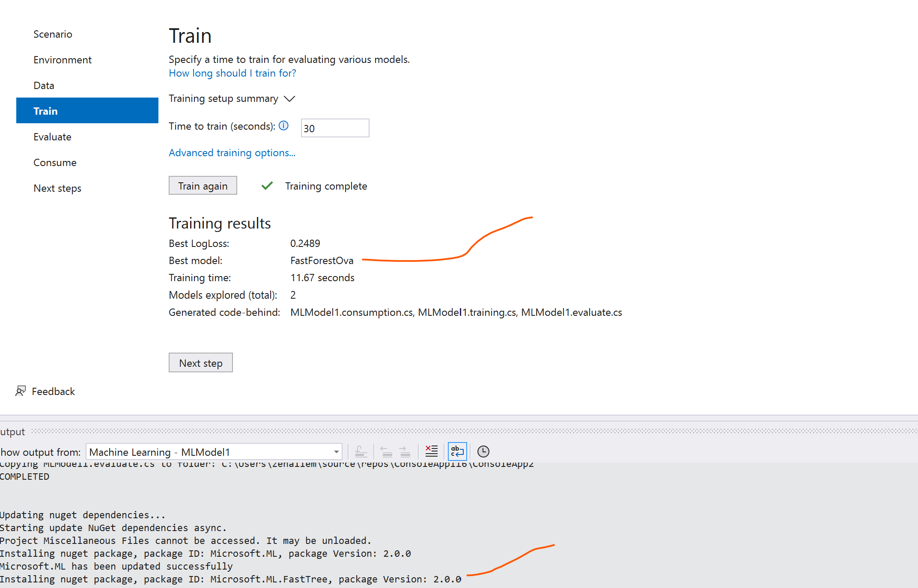Click inside the Time to train field
The image size is (918, 588).
coord(334,128)
